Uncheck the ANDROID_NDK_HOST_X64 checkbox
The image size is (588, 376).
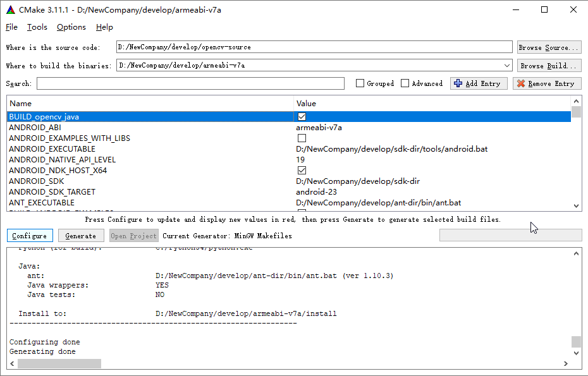302,170
